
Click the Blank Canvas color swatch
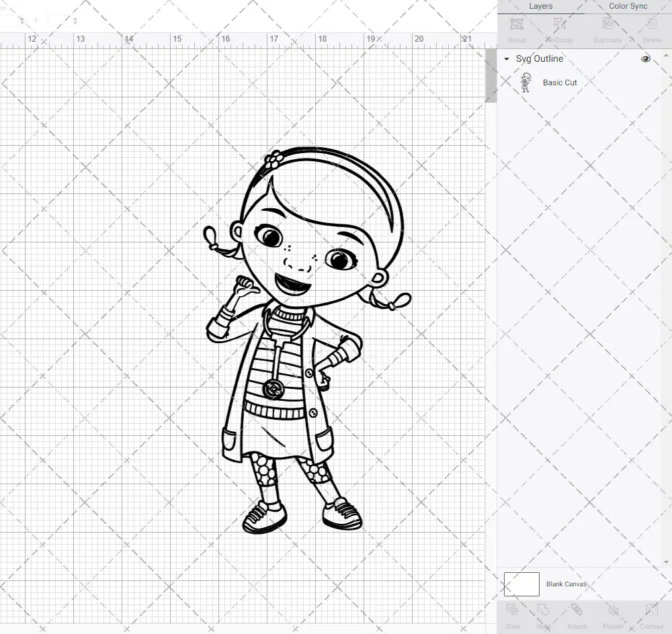point(521,584)
